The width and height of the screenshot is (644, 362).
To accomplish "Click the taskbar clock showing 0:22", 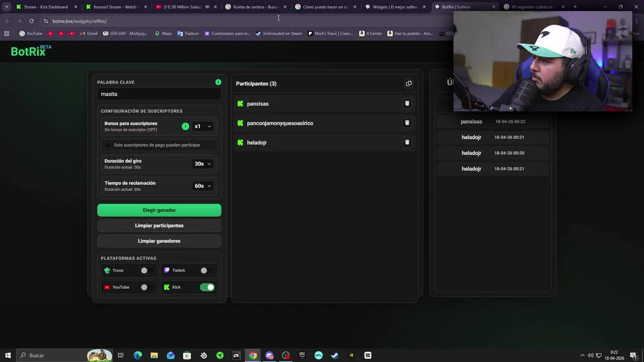I will [x=614, y=355].
